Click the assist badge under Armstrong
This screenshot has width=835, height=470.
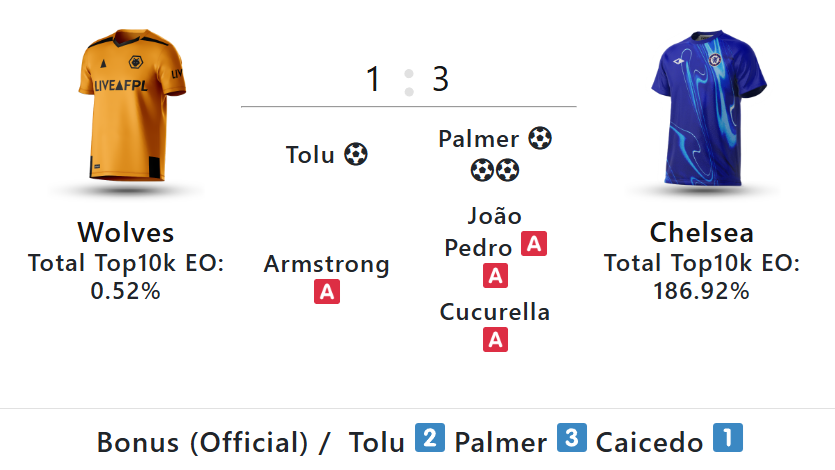[326, 292]
